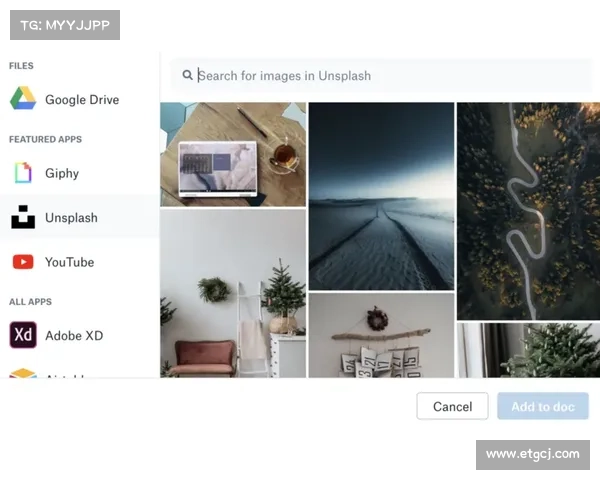Open Google Drive source
This screenshot has height=480, width=600.
pos(80,100)
